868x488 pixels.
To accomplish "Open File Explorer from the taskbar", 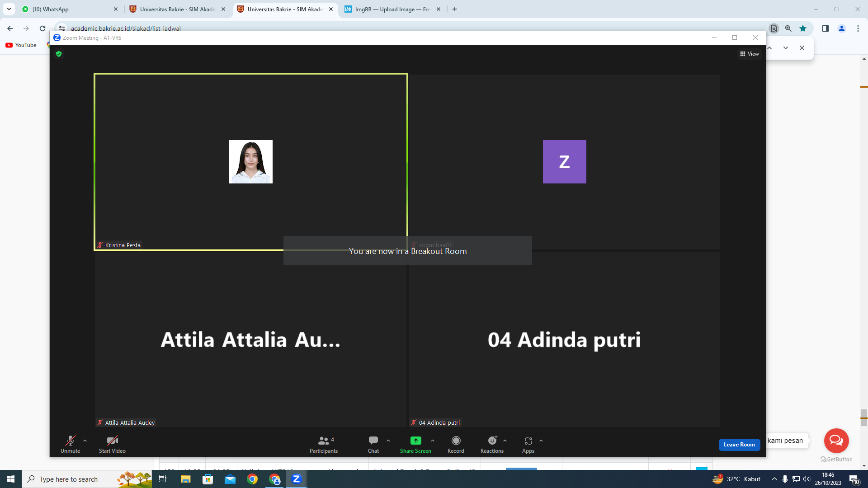I will click(x=185, y=479).
